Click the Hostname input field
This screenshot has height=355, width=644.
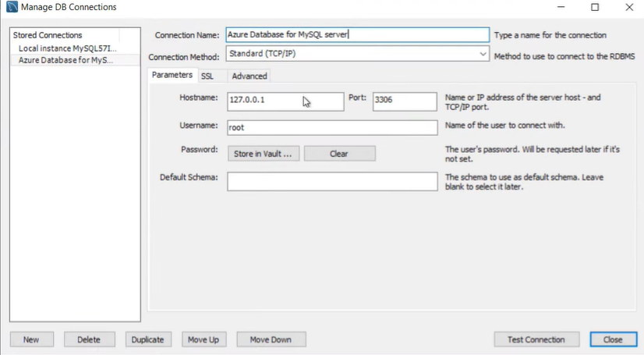285,101
